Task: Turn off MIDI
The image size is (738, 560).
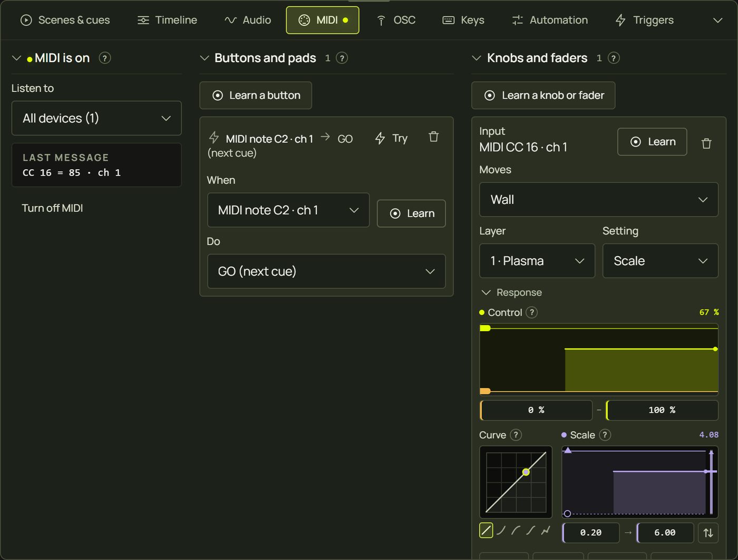Action: 52,208
